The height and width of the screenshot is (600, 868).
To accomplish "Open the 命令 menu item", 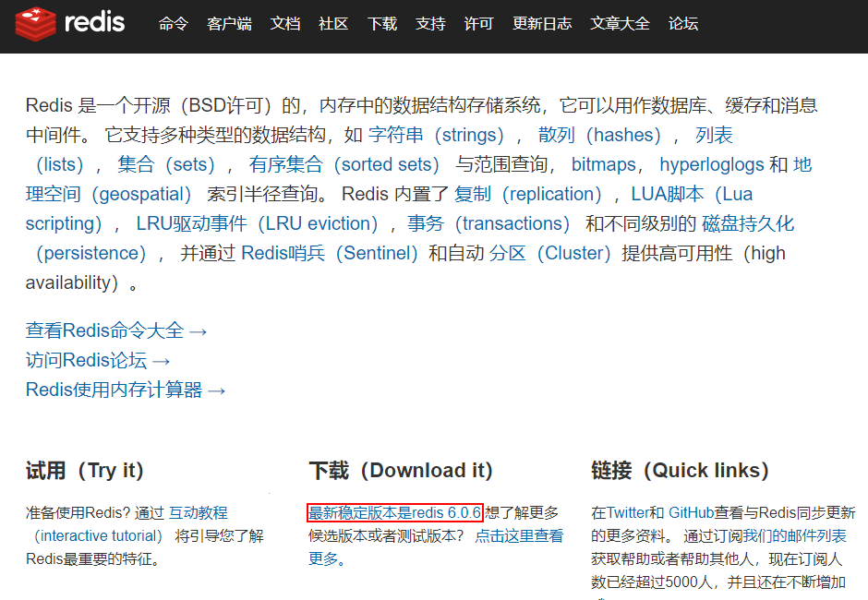I will (173, 24).
